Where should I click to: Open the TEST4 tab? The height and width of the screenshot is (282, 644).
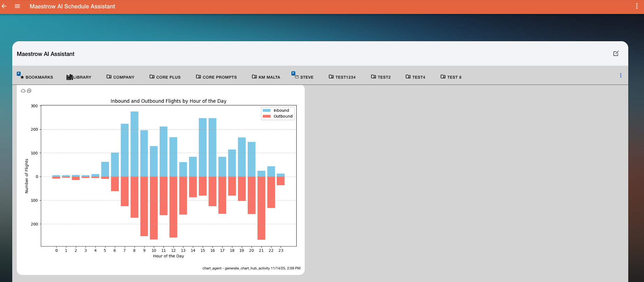coord(415,77)
